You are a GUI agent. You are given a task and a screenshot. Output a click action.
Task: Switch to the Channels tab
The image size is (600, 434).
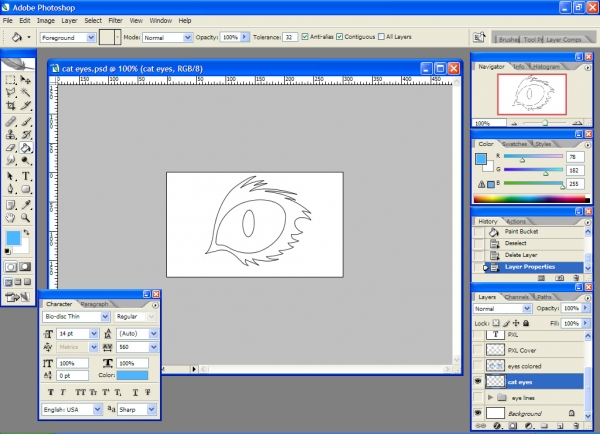pyautogui.click(x=516, y=297)
